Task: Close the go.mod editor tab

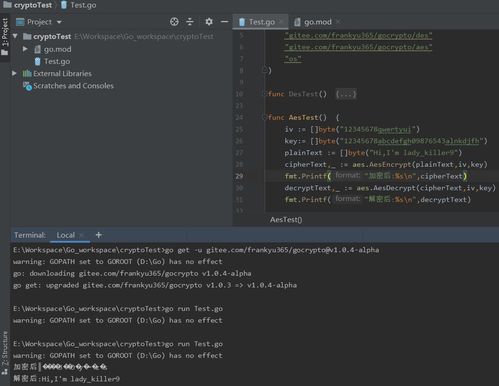Action: click(338, 22)
